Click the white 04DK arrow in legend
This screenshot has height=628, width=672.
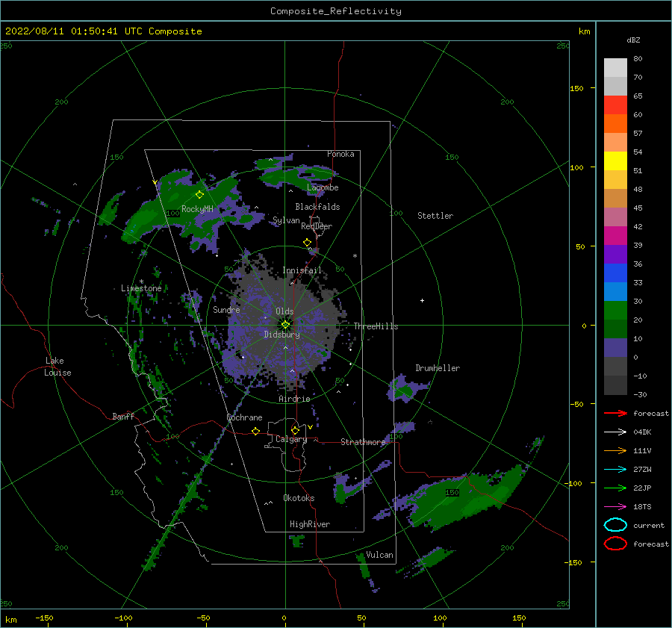(615, 432)
